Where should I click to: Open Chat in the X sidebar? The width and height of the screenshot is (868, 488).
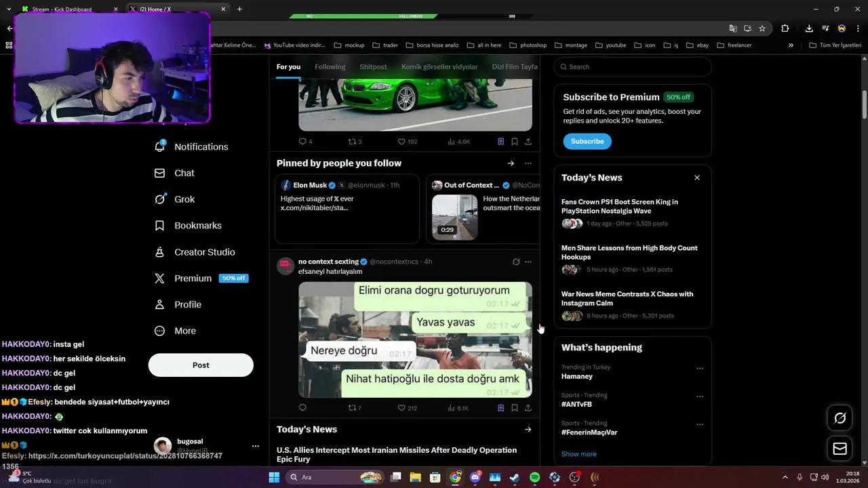(174, 173)
